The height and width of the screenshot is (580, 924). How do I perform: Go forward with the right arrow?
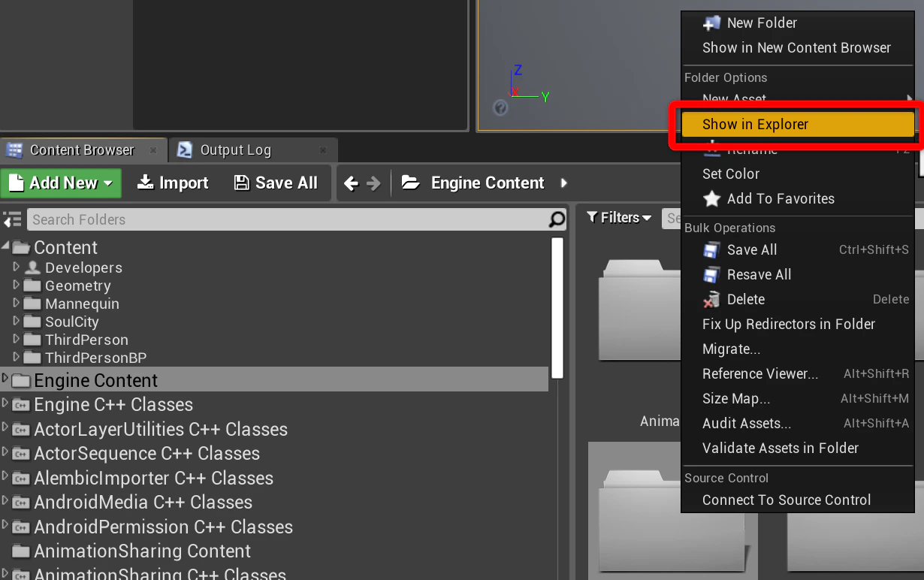click(x=373, y=183)
